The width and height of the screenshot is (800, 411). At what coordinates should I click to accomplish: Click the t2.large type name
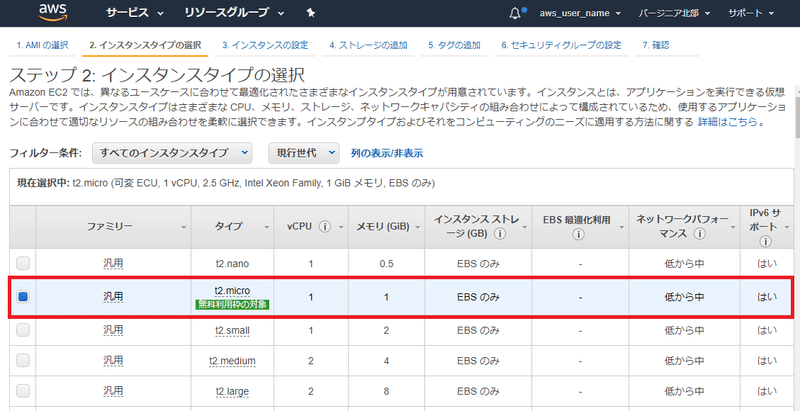[232, 391]
